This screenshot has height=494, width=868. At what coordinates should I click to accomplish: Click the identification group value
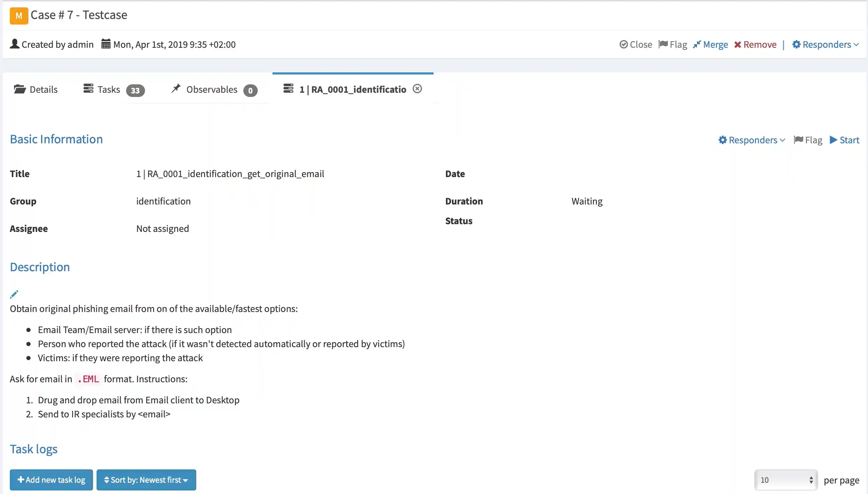coord(163,201)
